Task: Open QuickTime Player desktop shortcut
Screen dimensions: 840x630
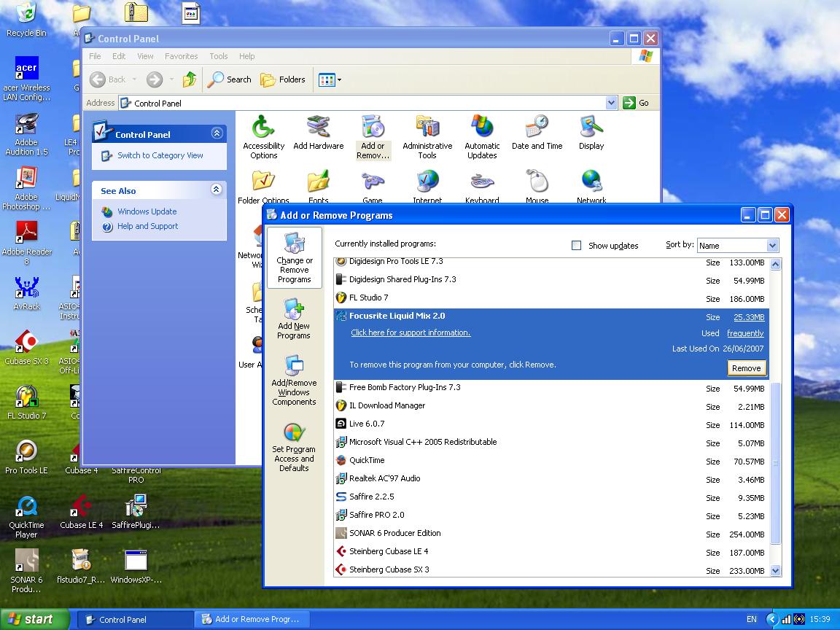Action: (26, 517)
